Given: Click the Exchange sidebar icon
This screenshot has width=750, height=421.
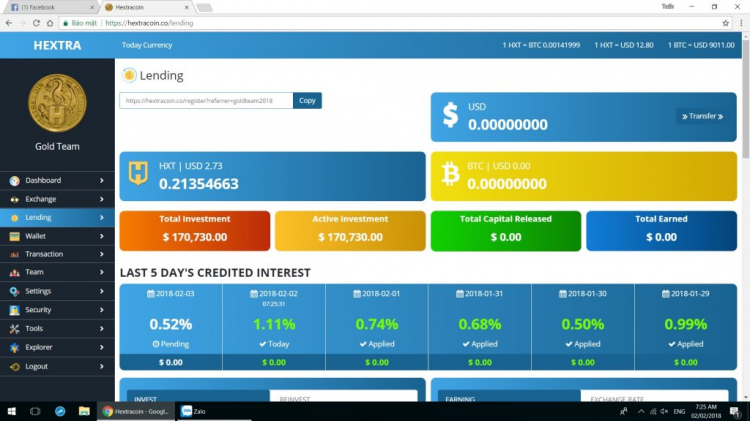Looking at the screenshot, I should tap(14, 199).
